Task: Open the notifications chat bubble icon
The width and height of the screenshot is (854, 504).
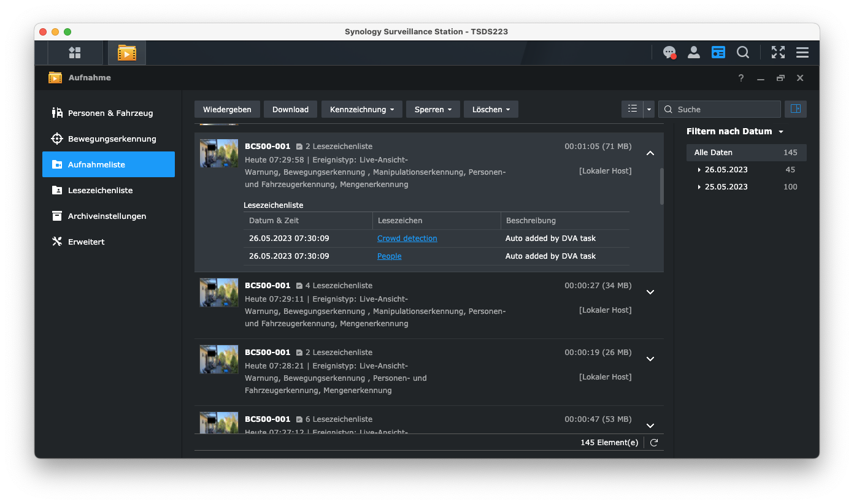Action: tap(669, 53)
